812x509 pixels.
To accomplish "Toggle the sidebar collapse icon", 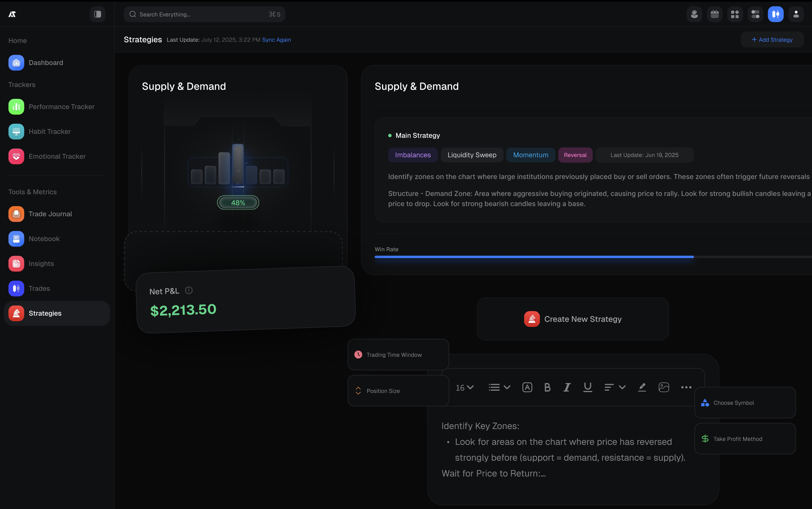I will [x=97, y=14].
